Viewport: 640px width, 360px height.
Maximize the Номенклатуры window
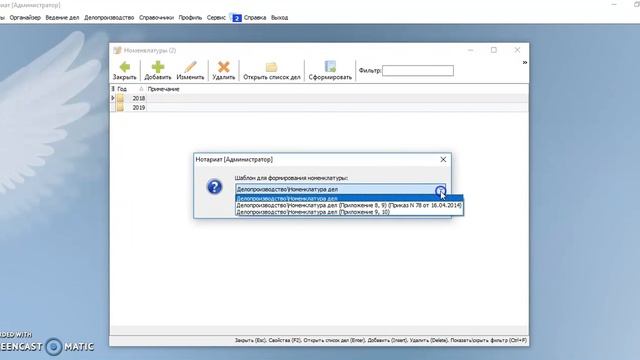(494, 50)
